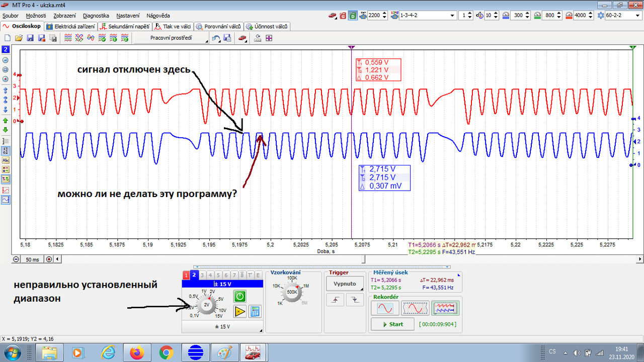Image resolution: width=644 pixels, height=362 pixels.
Task: Click the Porovnání válců tab
Action: pos(219,26)
